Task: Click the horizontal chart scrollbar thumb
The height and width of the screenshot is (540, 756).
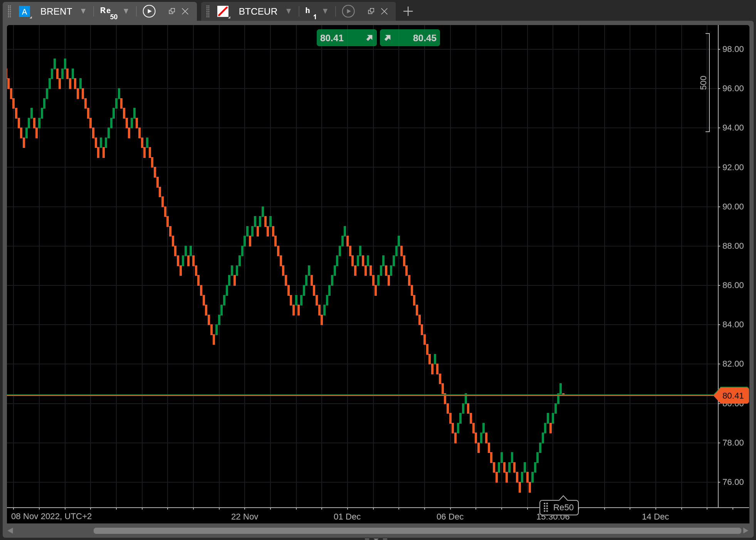Action: click(417, 531)
